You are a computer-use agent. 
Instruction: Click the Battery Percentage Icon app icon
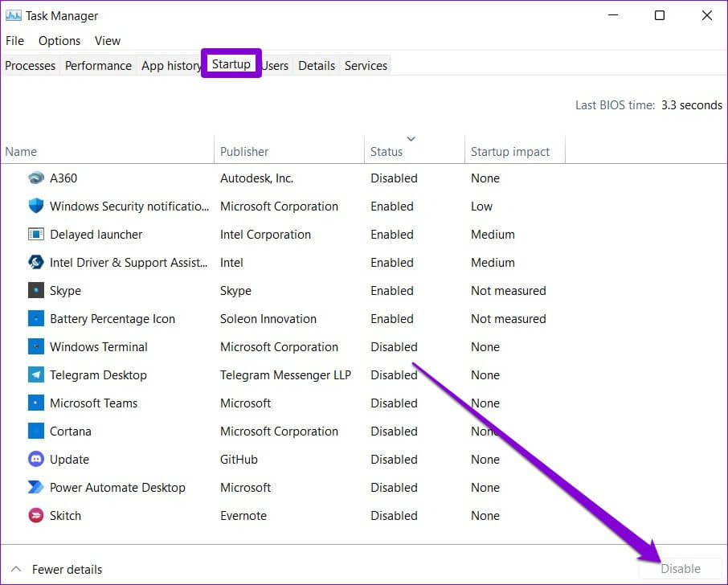35,318
